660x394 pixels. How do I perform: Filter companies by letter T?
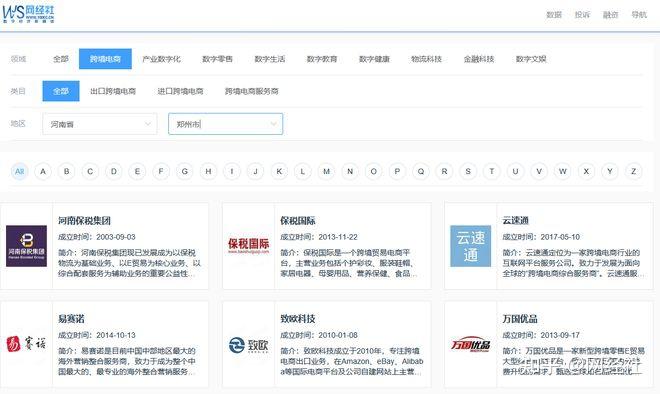[491, 171]
